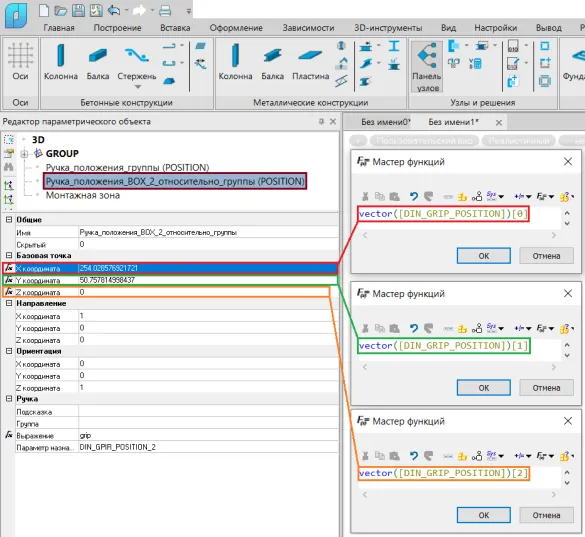
Task: Open the Зависимости ribbon tab
Action: click(308, 28)
